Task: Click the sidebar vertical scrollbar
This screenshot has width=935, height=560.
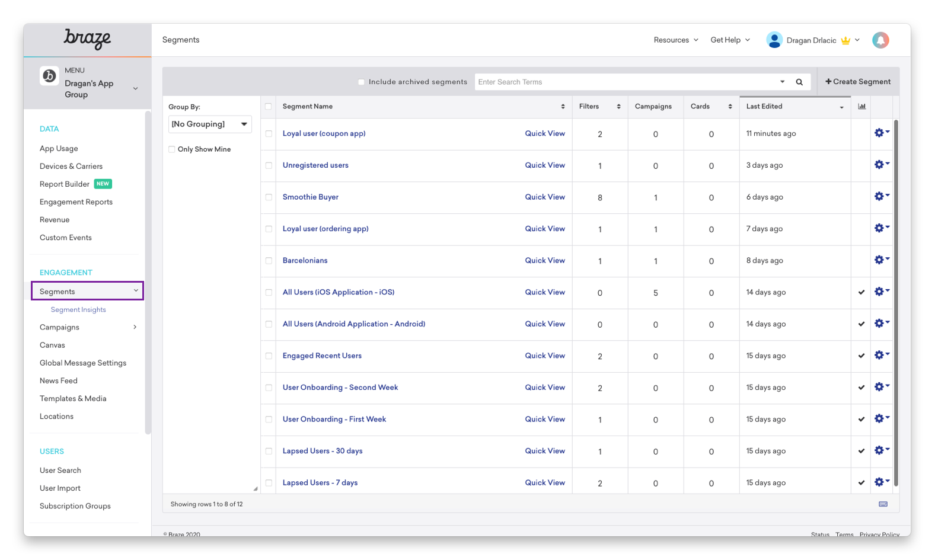Action: [148, 273]
